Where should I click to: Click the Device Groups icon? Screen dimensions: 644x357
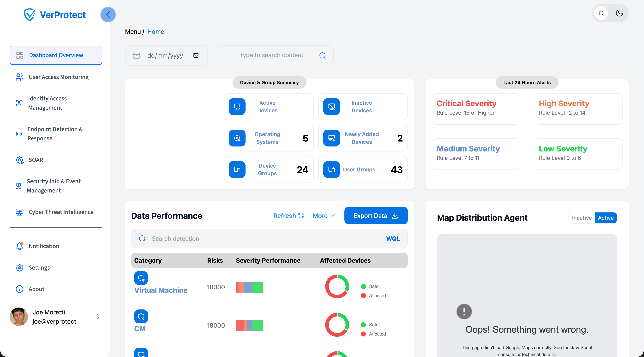point(237,169)
